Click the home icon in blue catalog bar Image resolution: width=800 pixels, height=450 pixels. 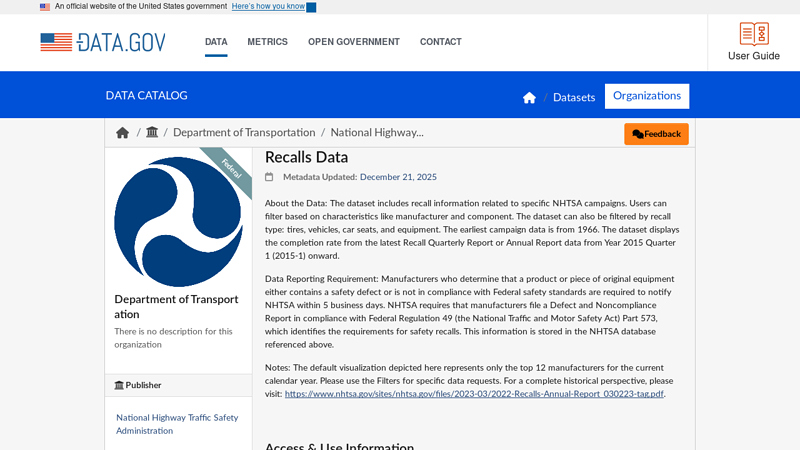coord(529,97)
